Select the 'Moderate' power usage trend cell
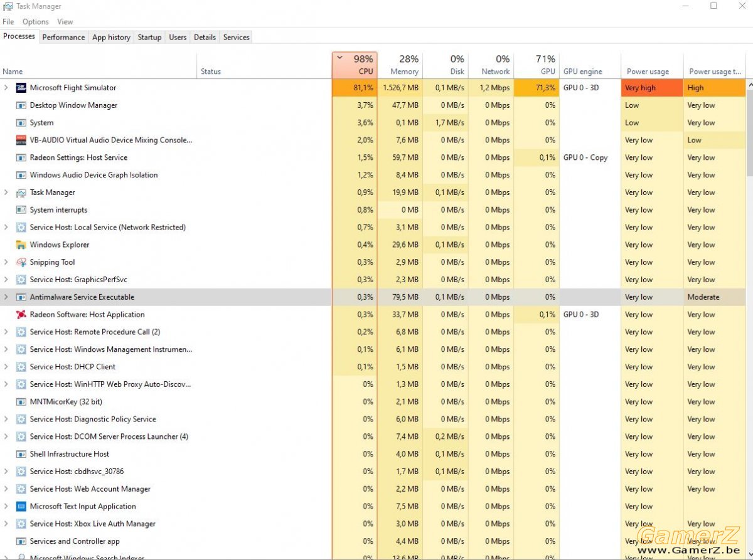 click(x=715, y=297)
